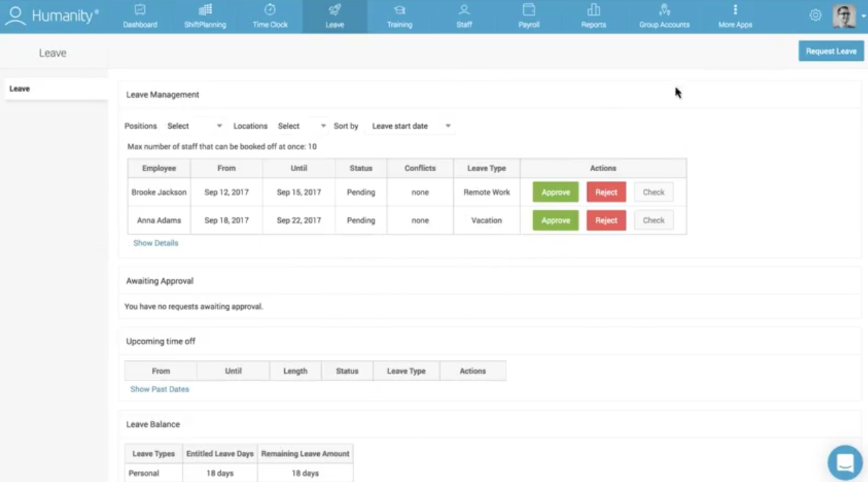The width and height of the screenshot is (868, 482).
Task: Approve Brooke Jackson's Remote Work request
Action: pos(556,192)
